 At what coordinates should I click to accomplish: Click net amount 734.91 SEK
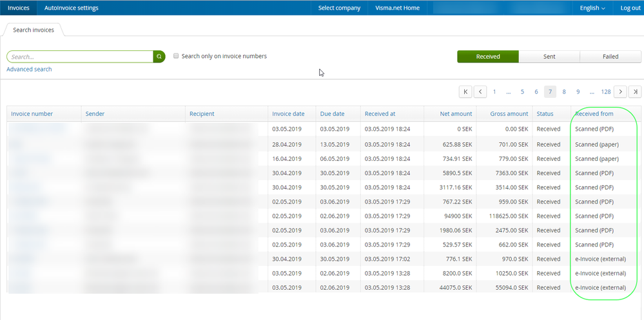click(457, 159)
